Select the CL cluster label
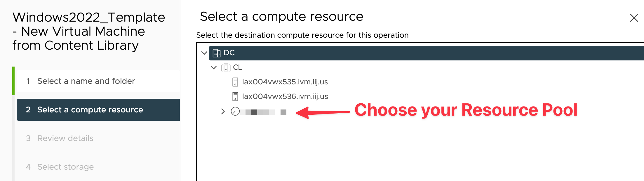This screenshot has height=181, width=644. click(238, 67)
